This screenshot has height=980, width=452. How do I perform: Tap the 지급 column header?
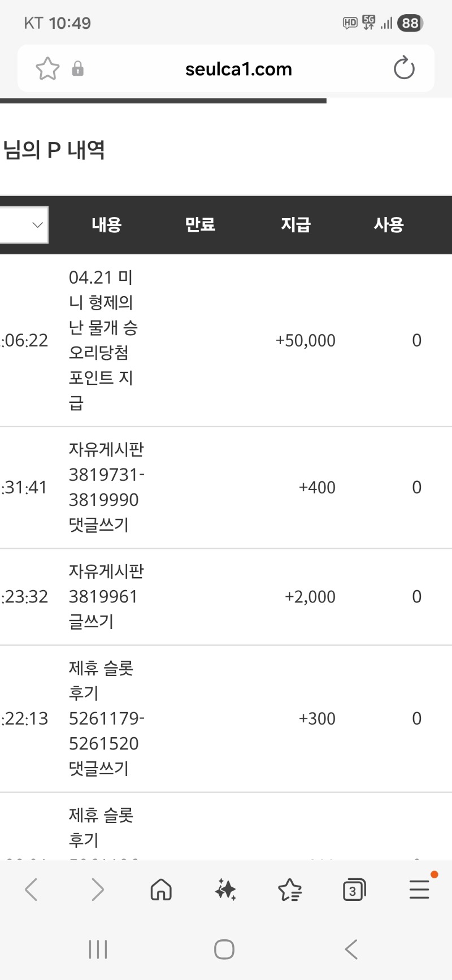coord(296,225)
